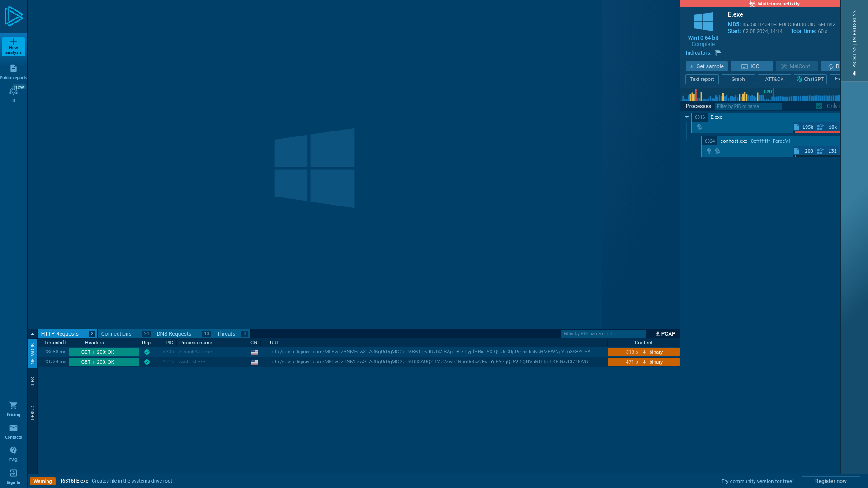Open the Text report
Viewport: 868px width, 488px height.
[702, 79]
